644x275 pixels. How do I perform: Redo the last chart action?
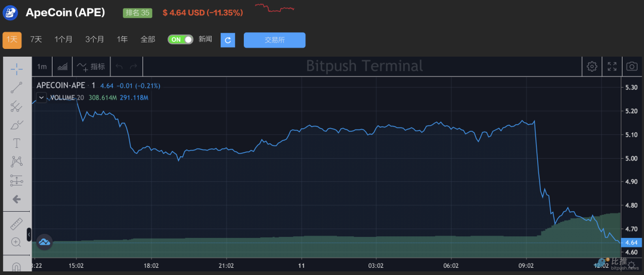(x=134, y=67)
